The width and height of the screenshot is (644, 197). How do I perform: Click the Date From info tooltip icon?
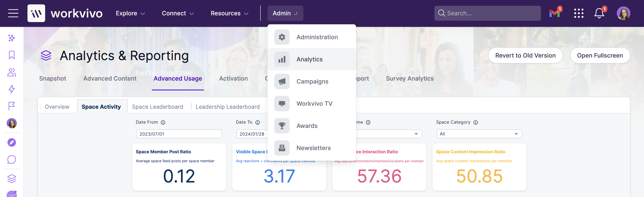coord(163,122)
